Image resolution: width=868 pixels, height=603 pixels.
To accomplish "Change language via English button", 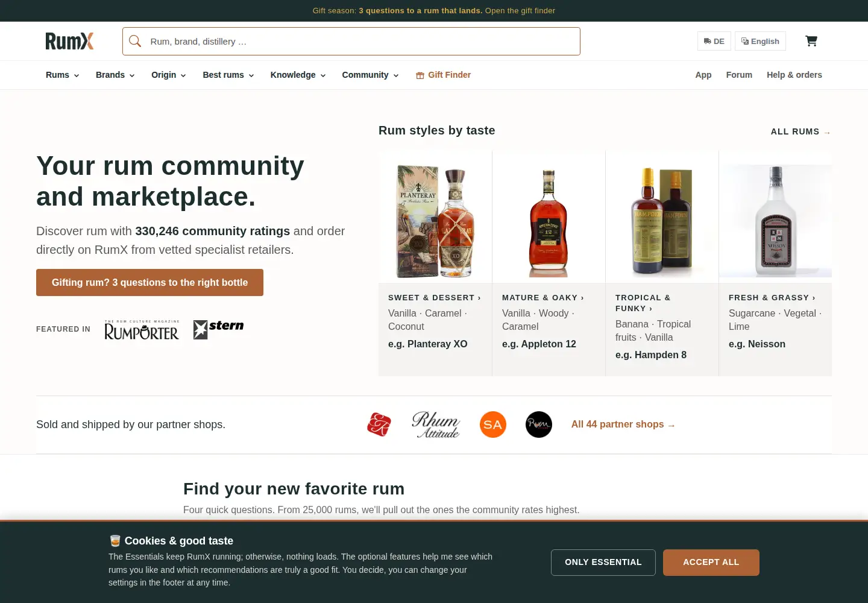I will point(760,41).
